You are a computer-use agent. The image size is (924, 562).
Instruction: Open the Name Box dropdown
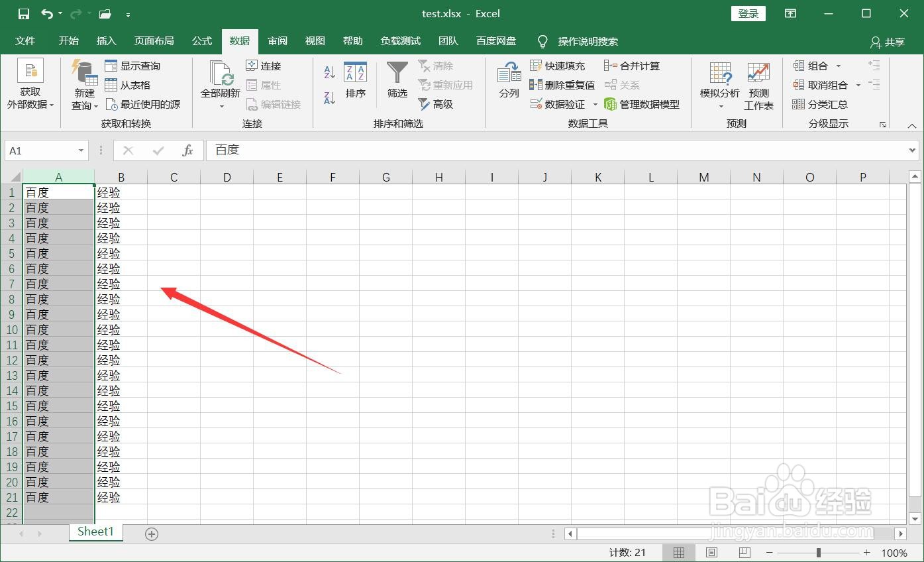[79, 150]
